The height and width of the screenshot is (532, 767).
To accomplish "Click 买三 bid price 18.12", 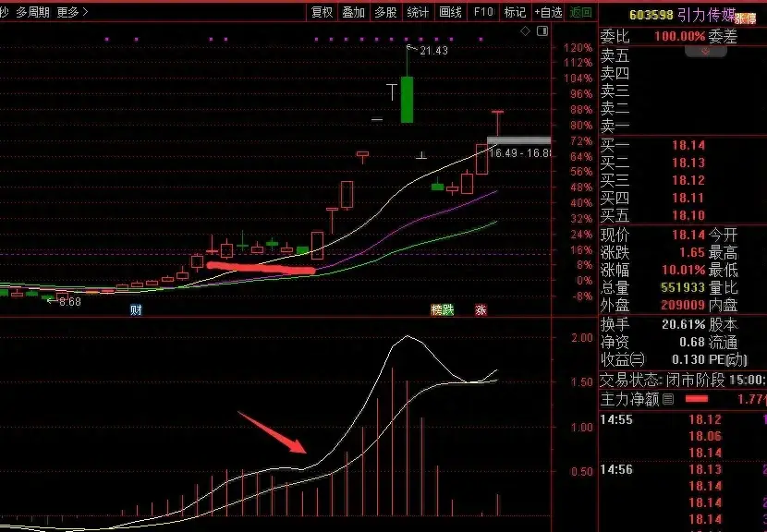I will pos(688,180).
